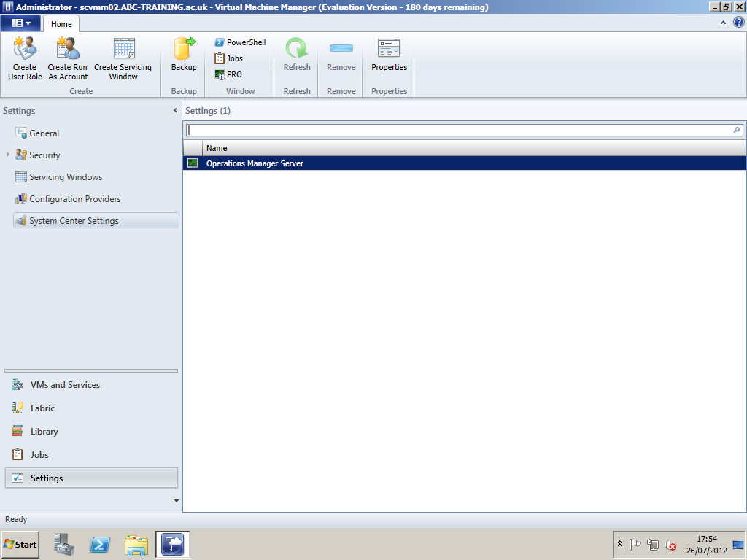Expand the Security tree node

pyautogui.click(x=7, y=155)
